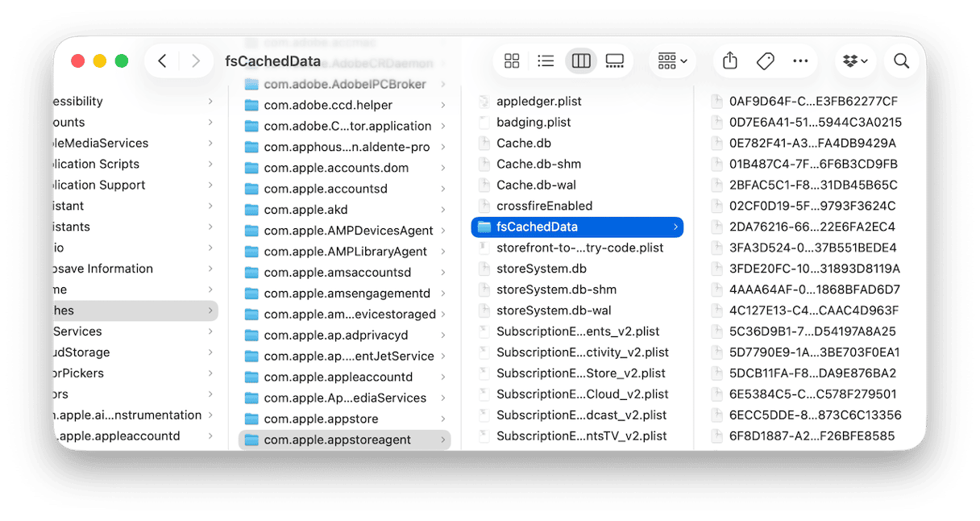Expand the highlighted 'hes' sidebar row chevron
Screen dimensions: 980x521
[210, 311]
